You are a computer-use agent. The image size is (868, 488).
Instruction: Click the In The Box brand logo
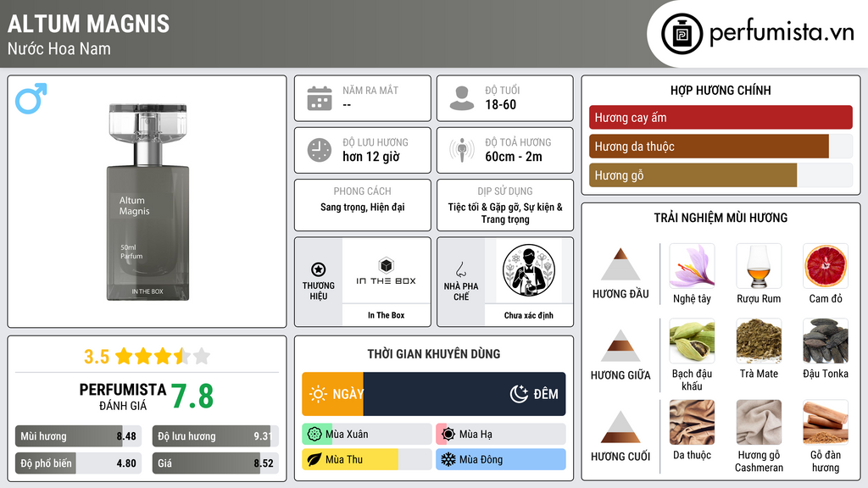point(386,271)
